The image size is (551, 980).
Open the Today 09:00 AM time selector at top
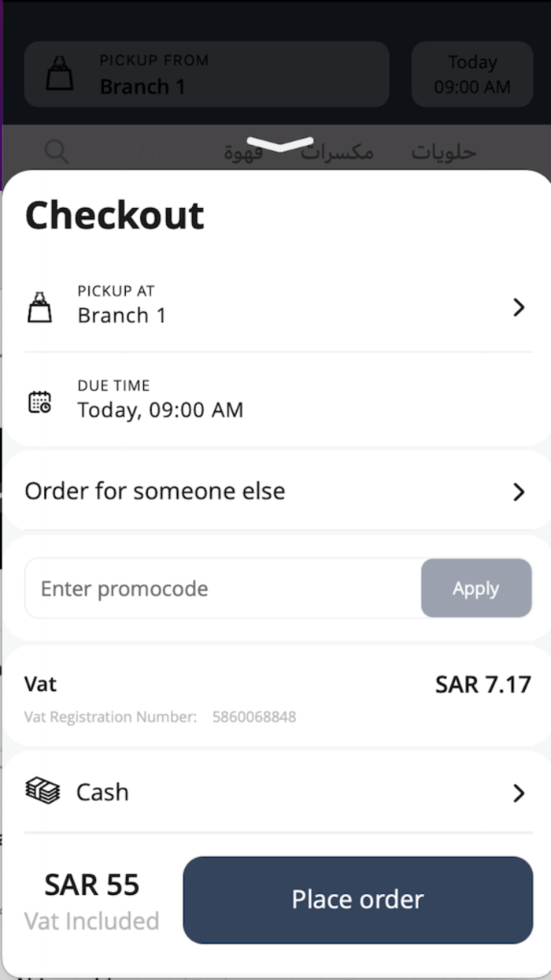(472, 74)
